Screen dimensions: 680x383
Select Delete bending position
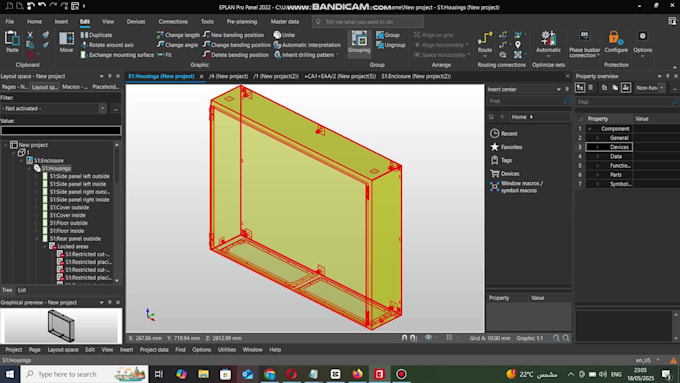click(x=236, y=55)
